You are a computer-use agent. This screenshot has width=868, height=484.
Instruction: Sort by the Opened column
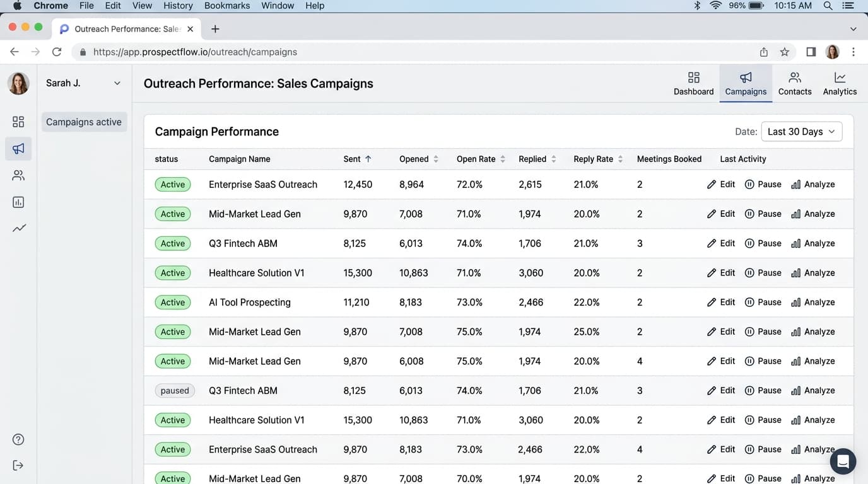[419, 159]
